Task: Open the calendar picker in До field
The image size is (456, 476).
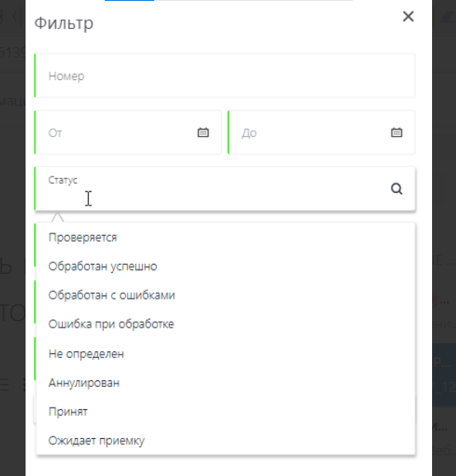Action: [397, 132]
